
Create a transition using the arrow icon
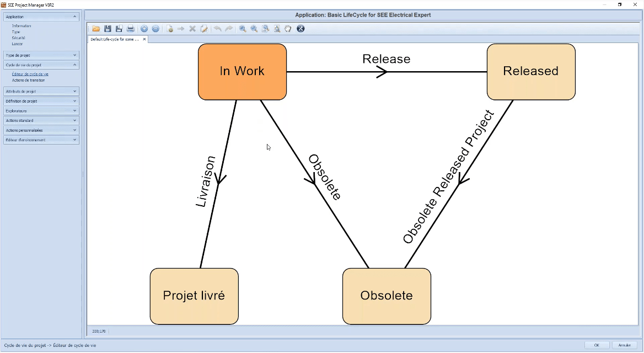pos(181,29)
